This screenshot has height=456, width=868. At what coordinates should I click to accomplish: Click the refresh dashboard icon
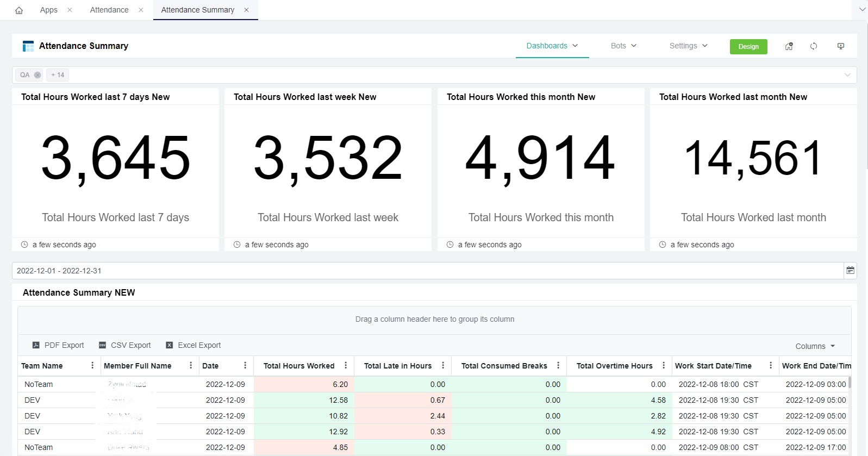tap(814, 46)
